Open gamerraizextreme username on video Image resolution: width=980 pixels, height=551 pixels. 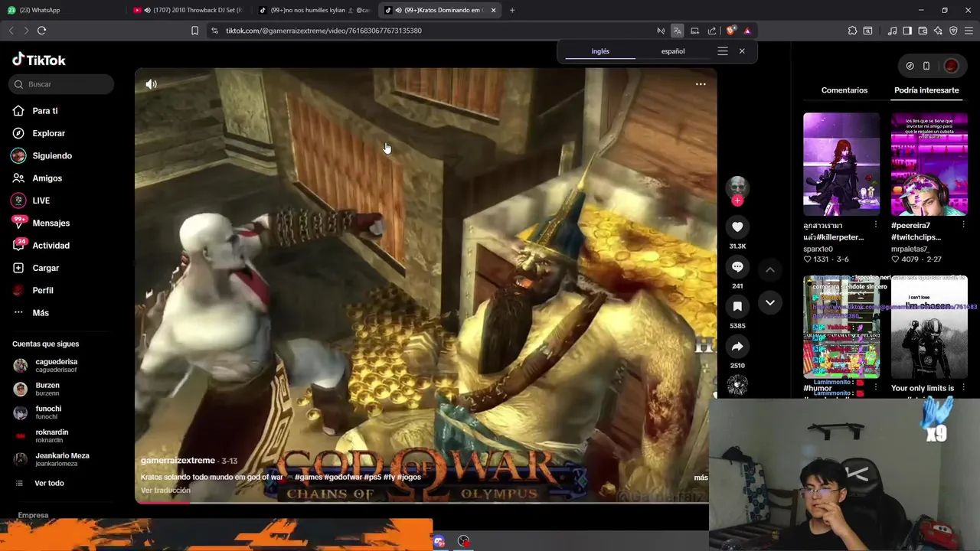(x=178, y=461)
